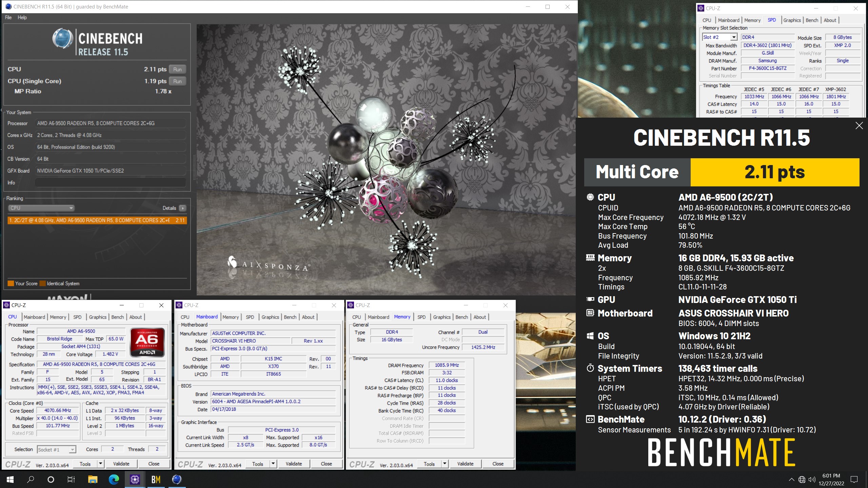
Task: Open Graphics tab in CPU-Z SPD window
Action: 792,20
